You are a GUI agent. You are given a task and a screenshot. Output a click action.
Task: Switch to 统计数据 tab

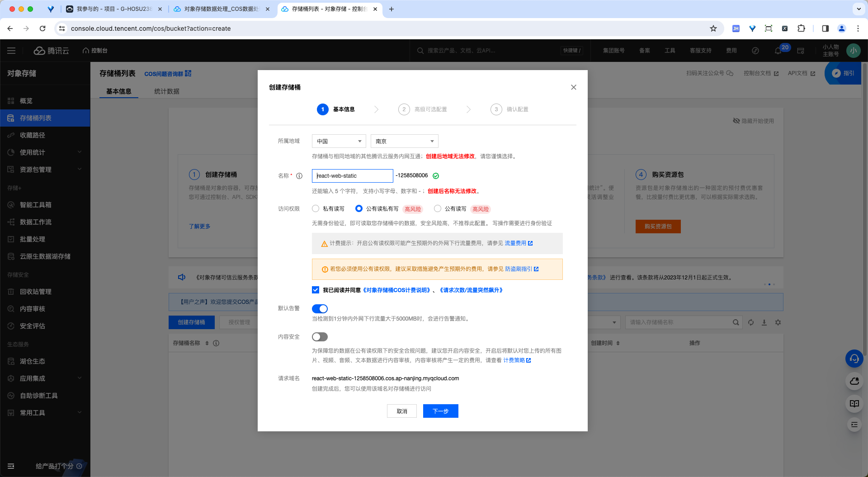[x=167, y=91]
